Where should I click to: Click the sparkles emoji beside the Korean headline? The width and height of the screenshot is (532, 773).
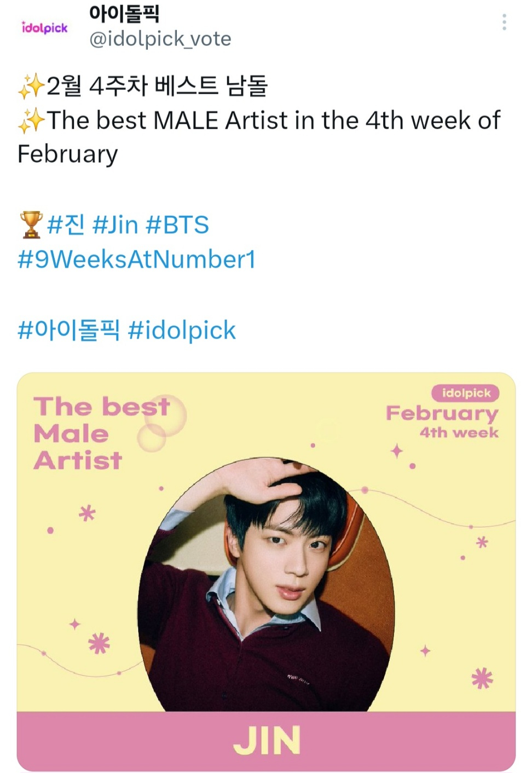(31, 86)
